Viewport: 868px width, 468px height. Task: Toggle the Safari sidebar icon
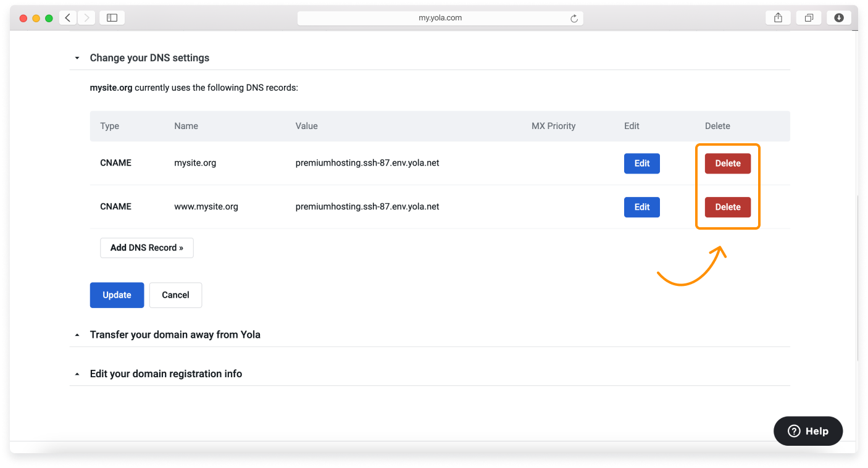click(x=112, y=17)
